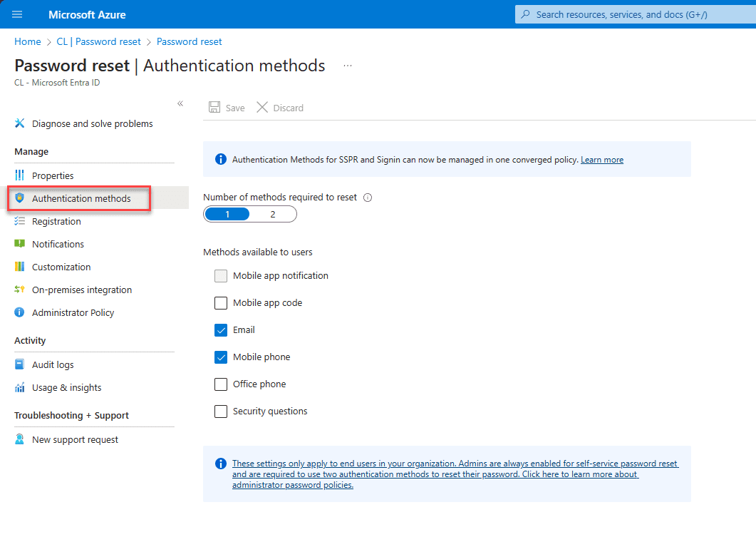Toggle the Mobile app notification checkbox
The image size is (756, 542).
coord(221,275)
